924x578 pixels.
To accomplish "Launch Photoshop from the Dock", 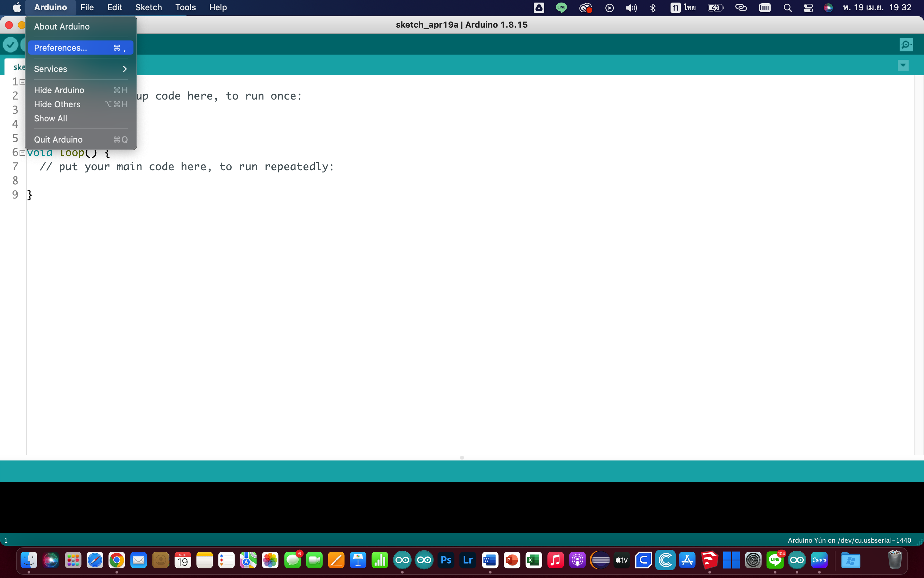I will click(x=446, y=560).
